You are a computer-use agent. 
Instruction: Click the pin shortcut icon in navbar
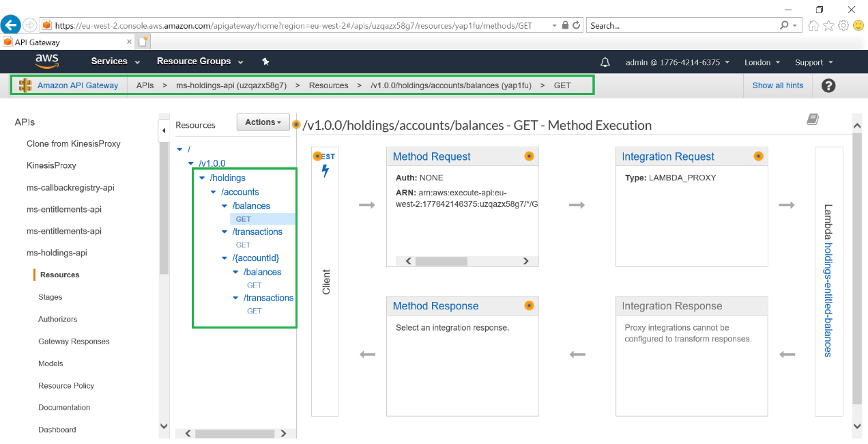click(x=265, y=61)
